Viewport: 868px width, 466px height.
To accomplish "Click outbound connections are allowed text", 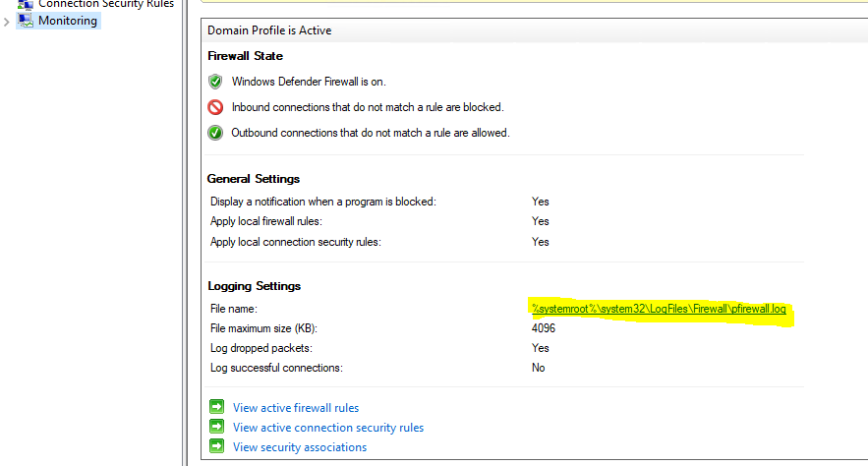I will point(371,133).
